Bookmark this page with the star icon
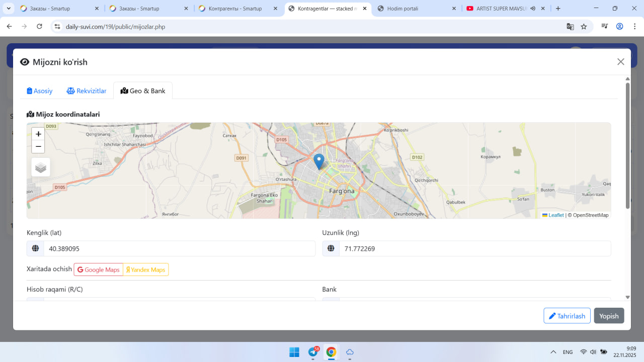Screen dimensions: 644x362 tap(584, 27)
